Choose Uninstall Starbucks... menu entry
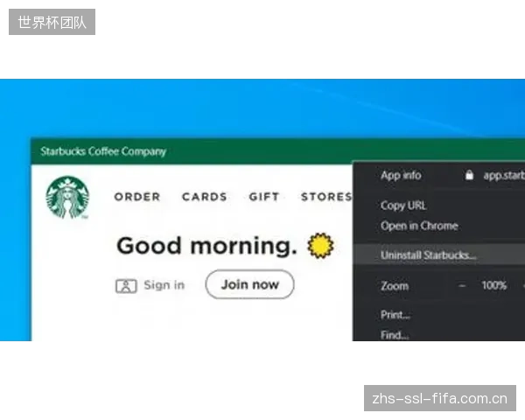 [x=439, y=255]
